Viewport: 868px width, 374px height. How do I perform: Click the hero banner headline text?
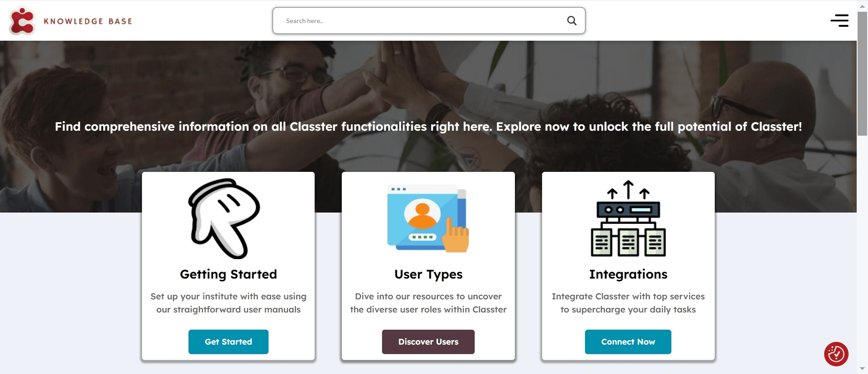click(428, 127)
